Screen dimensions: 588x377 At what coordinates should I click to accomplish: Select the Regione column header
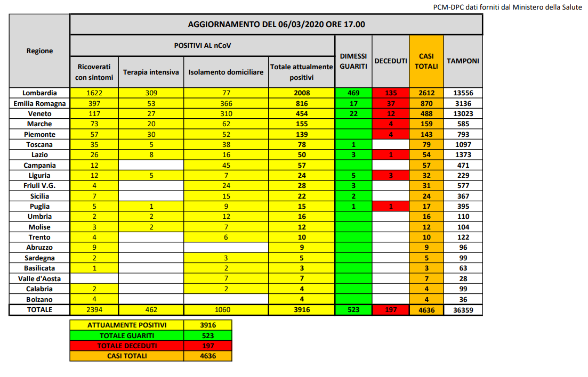point(39,51)
